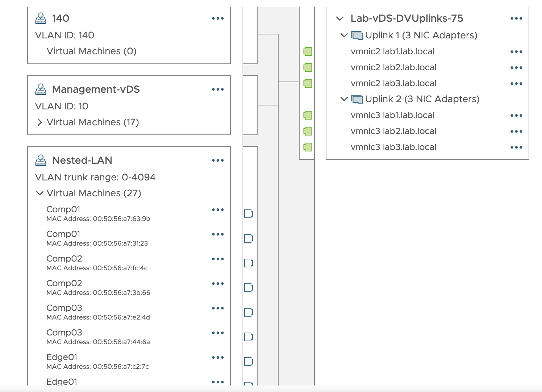The width and height of the screenshot is (542, 392).
Task: Click green port icon beside vmnic2 lab3.lab.local
Action: [x=308, y=83]
